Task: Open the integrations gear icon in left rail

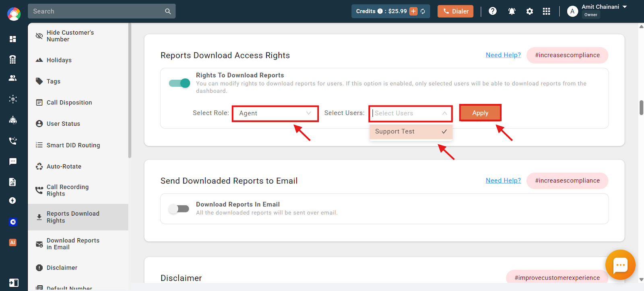Action: click(x=13, y=99)
